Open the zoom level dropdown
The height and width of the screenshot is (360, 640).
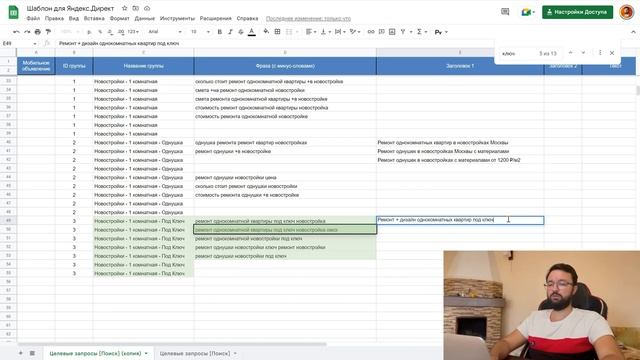pyautogui.click(x=69, y=32)
